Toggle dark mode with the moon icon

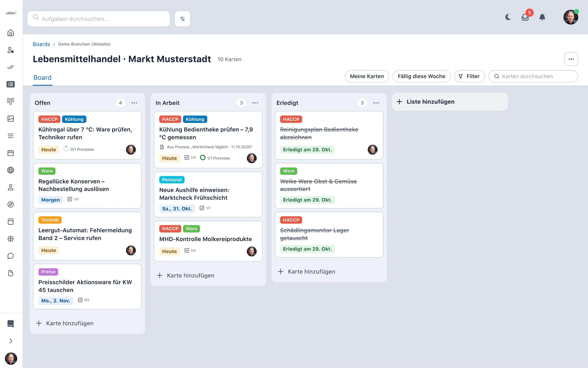coord(508,17)
